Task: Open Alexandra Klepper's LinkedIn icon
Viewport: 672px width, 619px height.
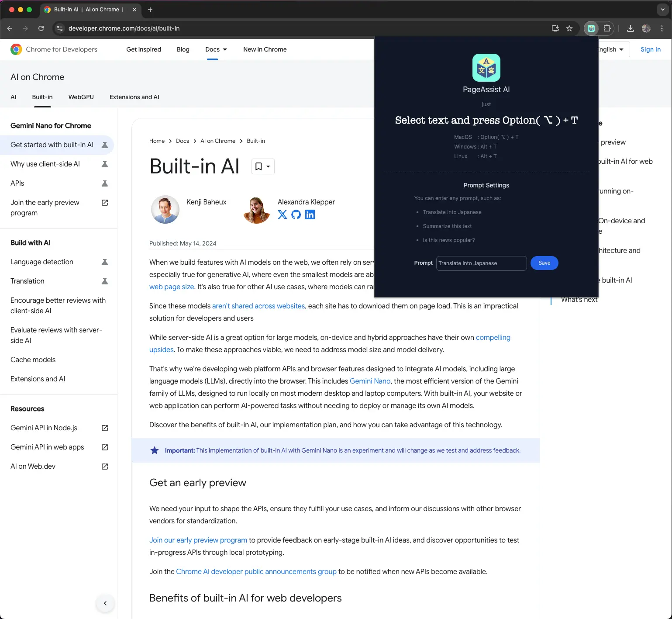Action: tap(310, 214)
